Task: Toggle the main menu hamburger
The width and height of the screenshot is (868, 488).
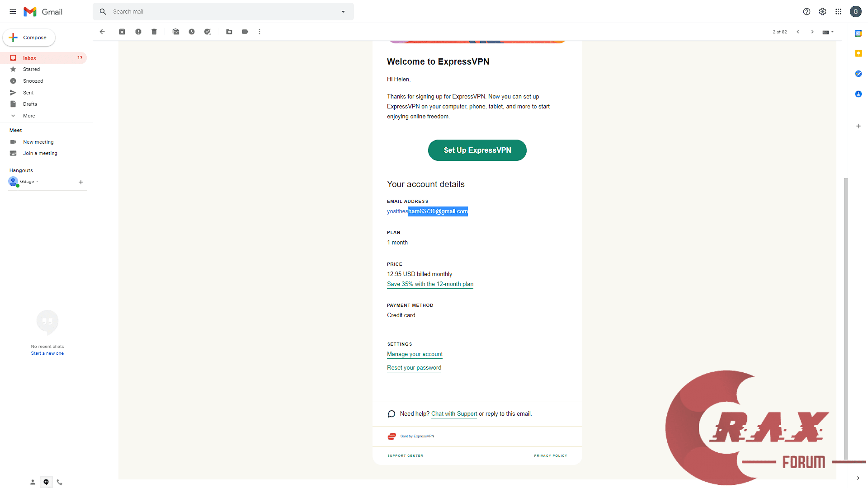Action: [x=13, y=12]
